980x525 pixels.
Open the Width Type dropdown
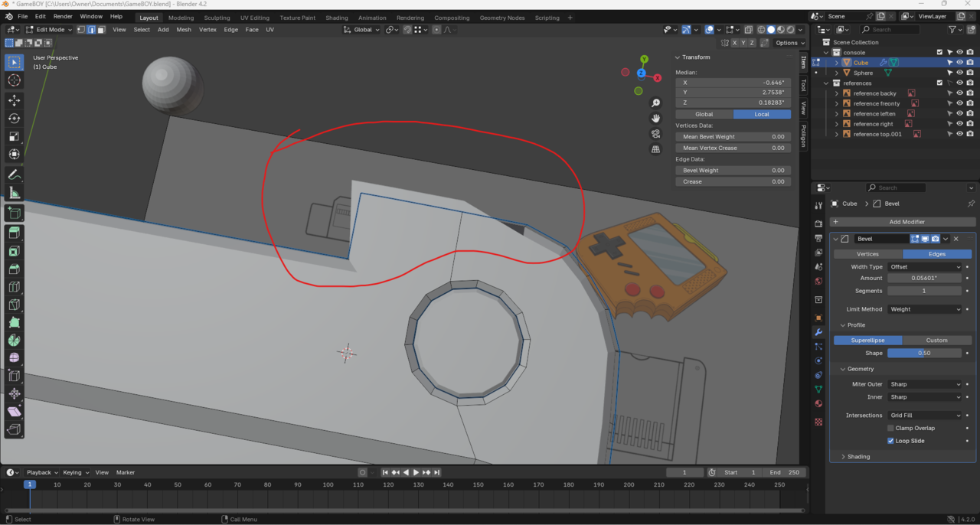[924, 267]
